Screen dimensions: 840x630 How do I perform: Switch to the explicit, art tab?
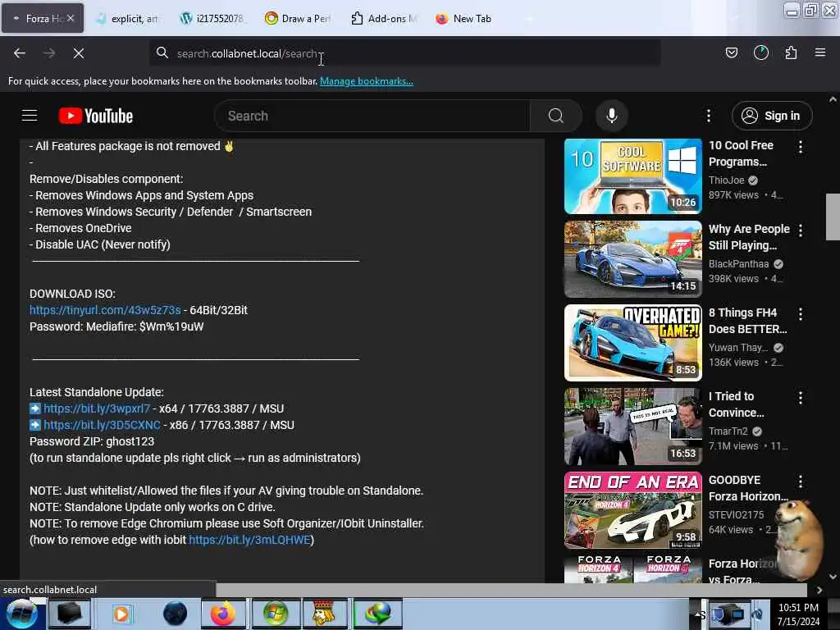click(129, 18)
